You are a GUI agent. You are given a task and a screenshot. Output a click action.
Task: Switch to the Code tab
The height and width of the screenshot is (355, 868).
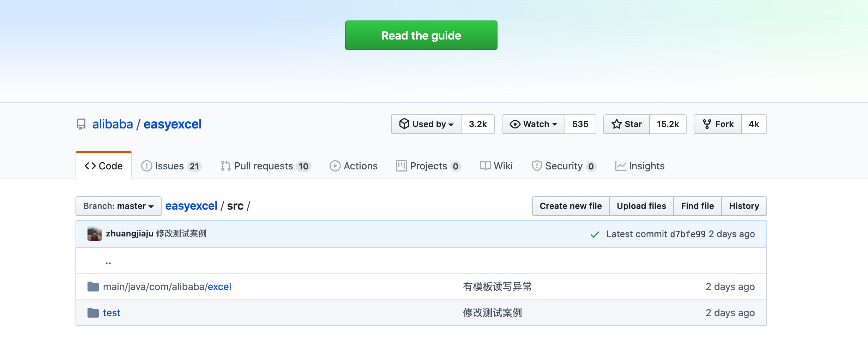[x=104, y=166]
